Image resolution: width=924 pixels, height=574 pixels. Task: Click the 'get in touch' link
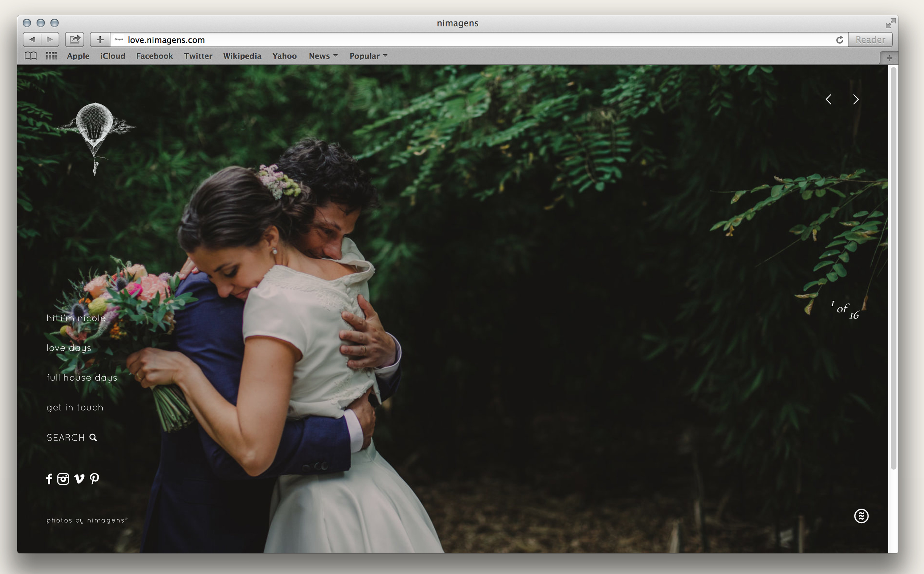75,407
